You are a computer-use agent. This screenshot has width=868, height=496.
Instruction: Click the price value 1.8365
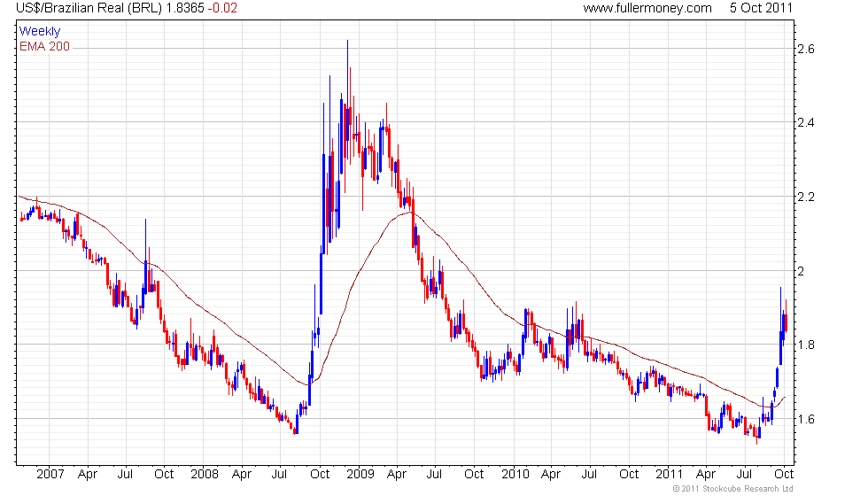(x=185, y=8)
